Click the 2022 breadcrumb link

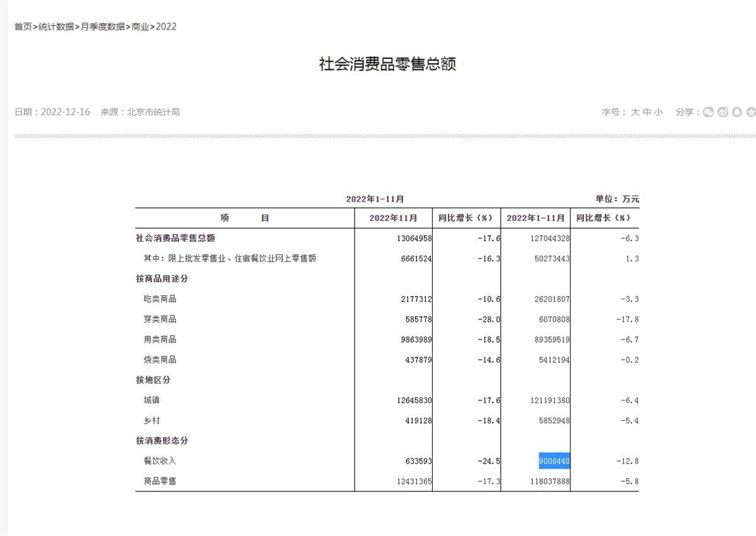point(166,26)
